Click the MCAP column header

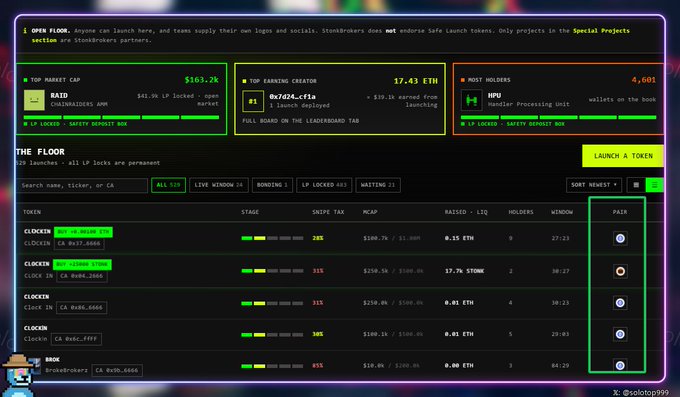click(x=370, y=212)
